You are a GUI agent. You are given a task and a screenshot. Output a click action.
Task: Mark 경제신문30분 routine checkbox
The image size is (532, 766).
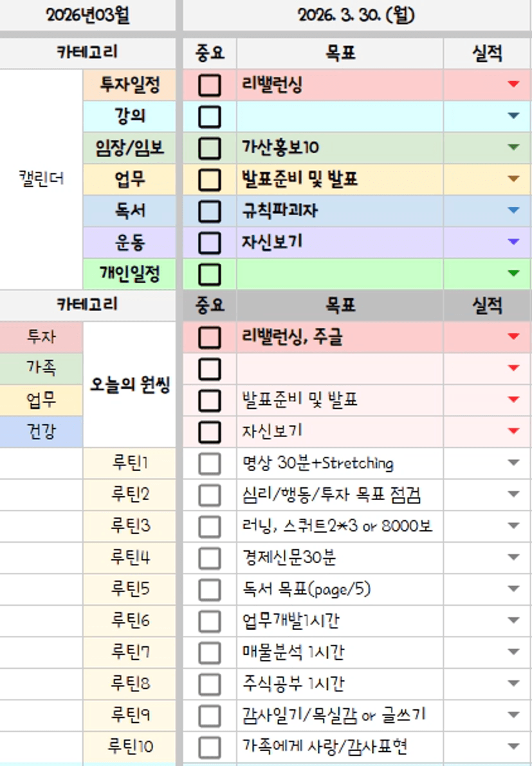coord(209,557)
